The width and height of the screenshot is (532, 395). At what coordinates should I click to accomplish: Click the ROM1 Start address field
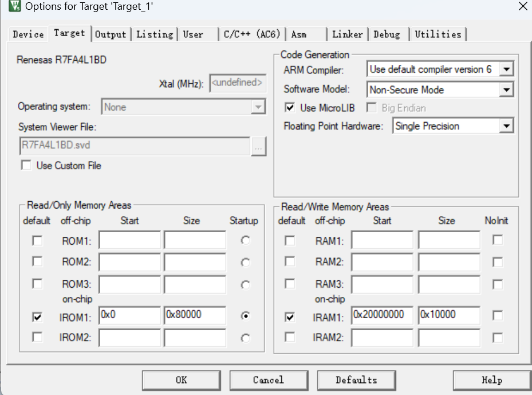click(x=129, y=240)
